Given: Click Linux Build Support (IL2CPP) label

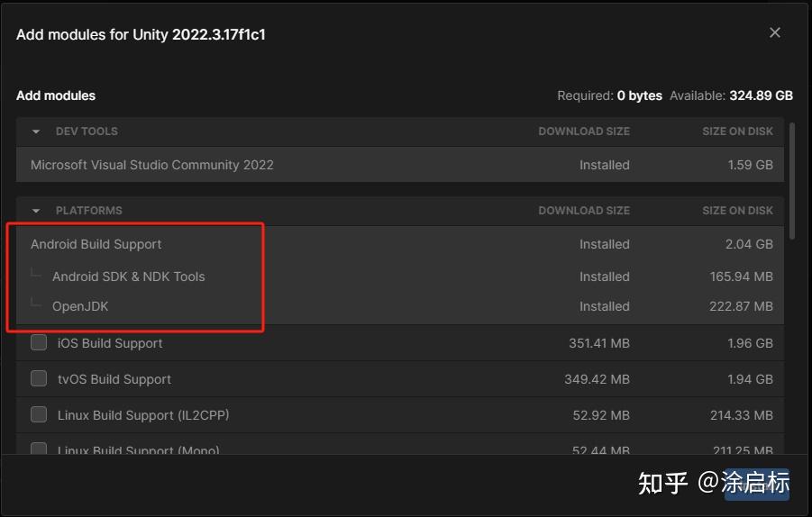Looking at the screenshot, I should [x=143, y=415].
